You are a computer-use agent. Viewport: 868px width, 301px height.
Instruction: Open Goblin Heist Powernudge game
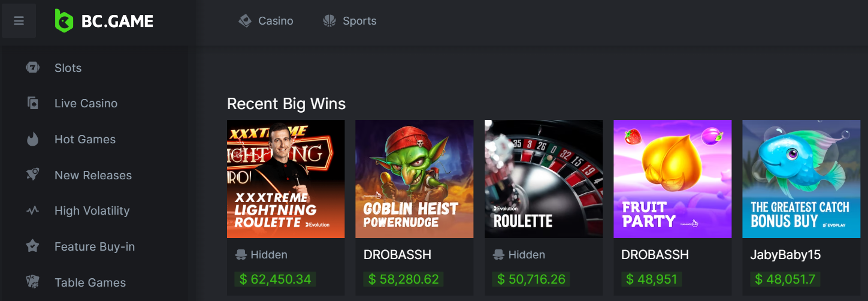pyautogui.click(x=415, y=179)
